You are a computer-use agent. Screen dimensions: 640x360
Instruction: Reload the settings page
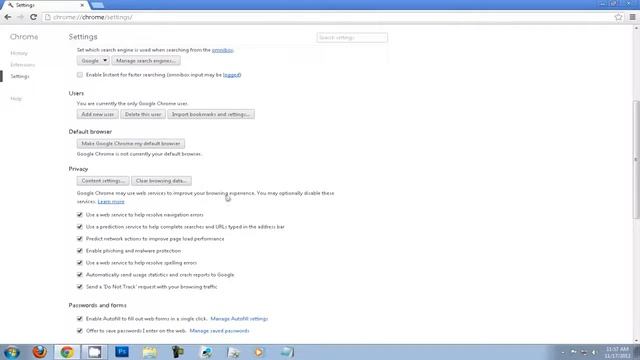pyautogui.click(x=33, y=17)
